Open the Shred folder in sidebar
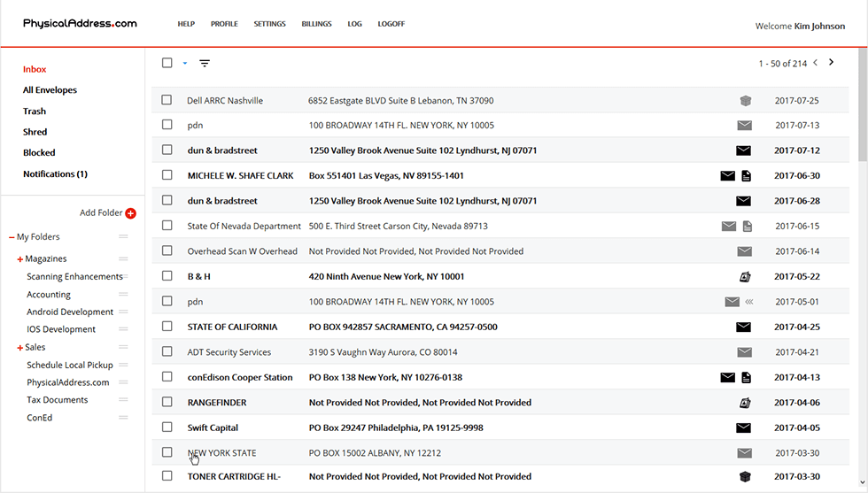Screen dimensions: 868x493 [35, 132]
